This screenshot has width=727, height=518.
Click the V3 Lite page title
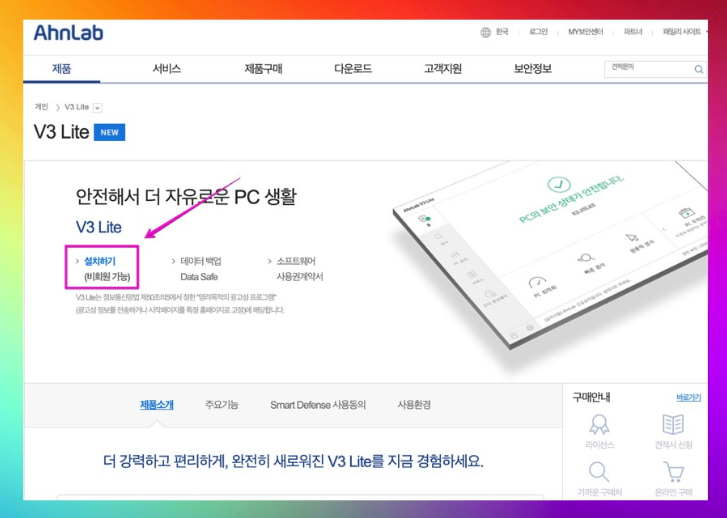(x=61, y=132)
